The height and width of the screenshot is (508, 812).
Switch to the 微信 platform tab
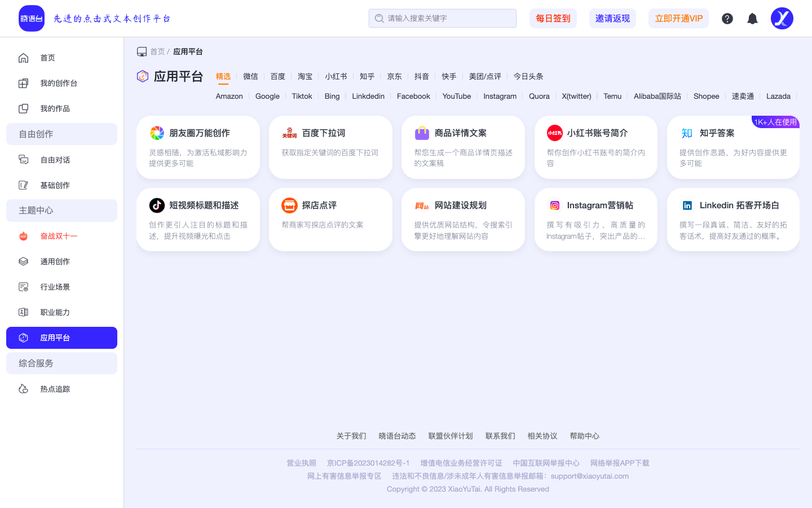click(x=250, y=76)
